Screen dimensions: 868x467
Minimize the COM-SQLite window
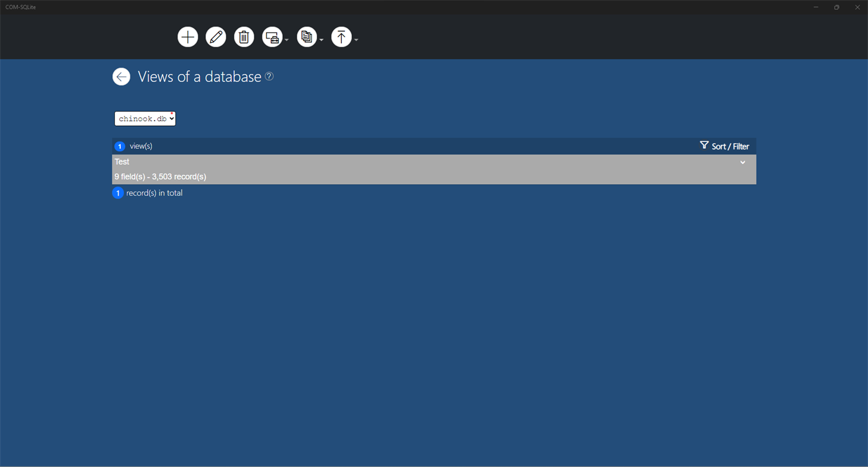pyautogui.click(x=816, y=7)
